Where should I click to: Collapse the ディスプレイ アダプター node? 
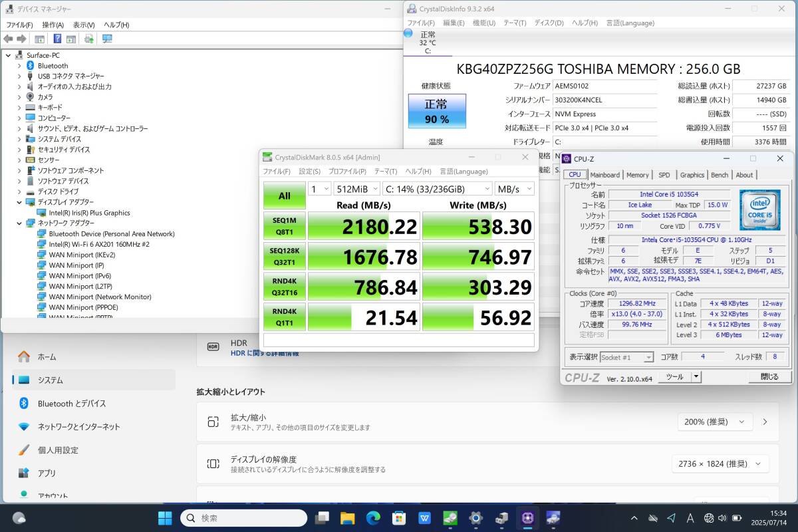coord(19,202)
